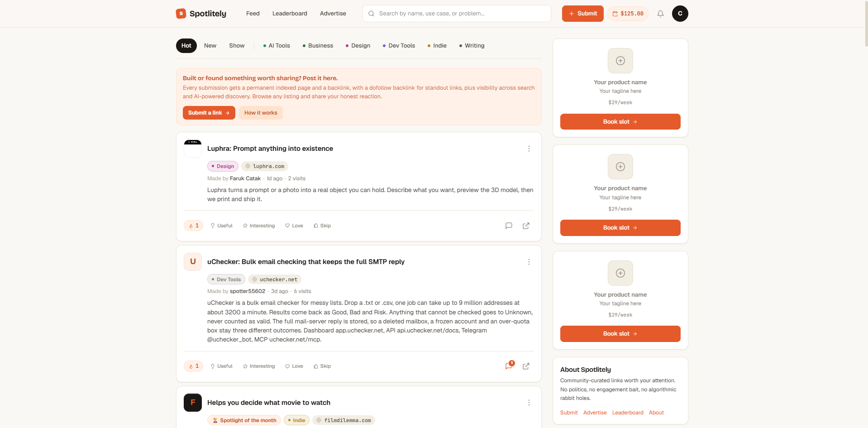This screenshot has width=868, height=428.
Task: Click plus placeholder in third ad slot
Action: [620, 273]
